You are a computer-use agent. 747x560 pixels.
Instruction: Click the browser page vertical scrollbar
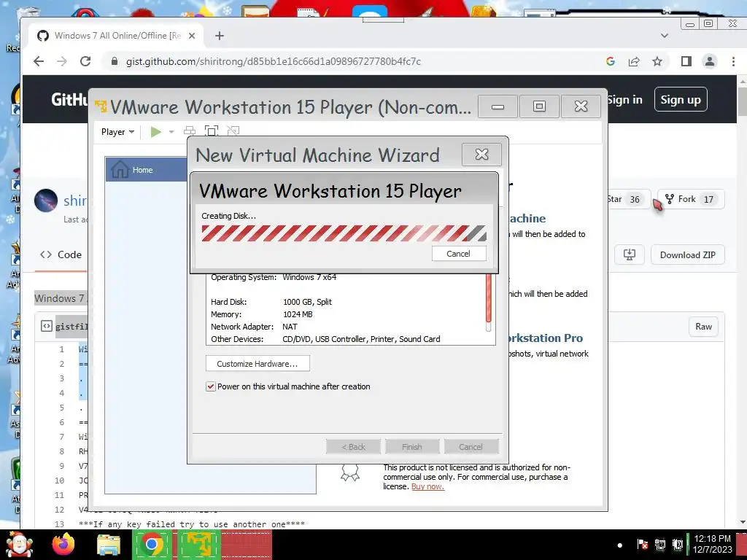(742, 301)
